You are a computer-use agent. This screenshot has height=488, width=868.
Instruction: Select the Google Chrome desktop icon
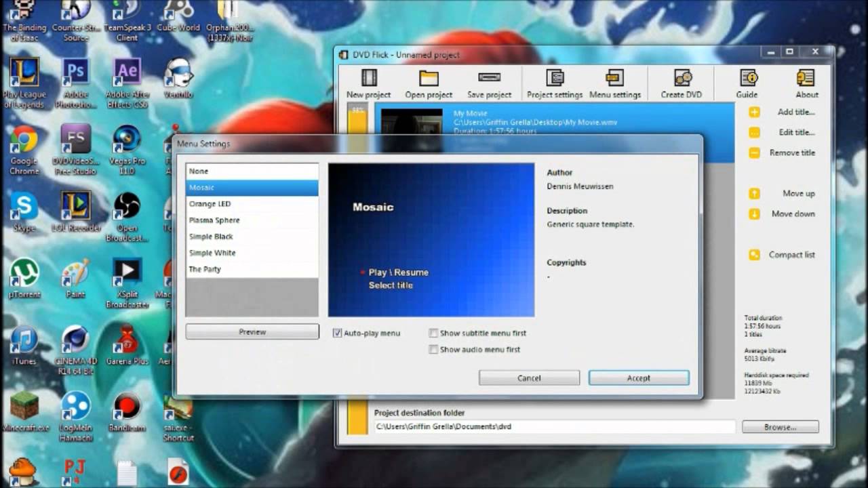point(24,150)
